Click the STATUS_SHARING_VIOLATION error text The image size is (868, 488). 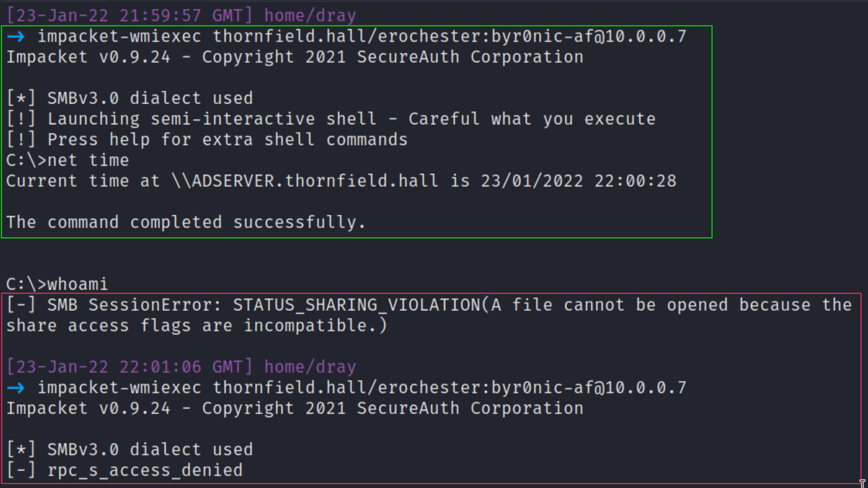356,305
